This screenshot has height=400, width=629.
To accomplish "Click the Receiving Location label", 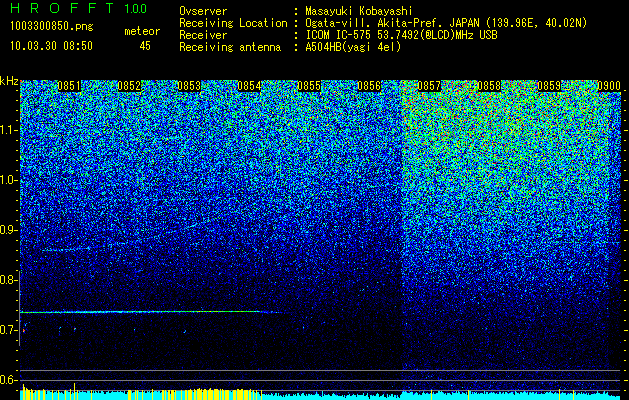I will click(233, 23).
